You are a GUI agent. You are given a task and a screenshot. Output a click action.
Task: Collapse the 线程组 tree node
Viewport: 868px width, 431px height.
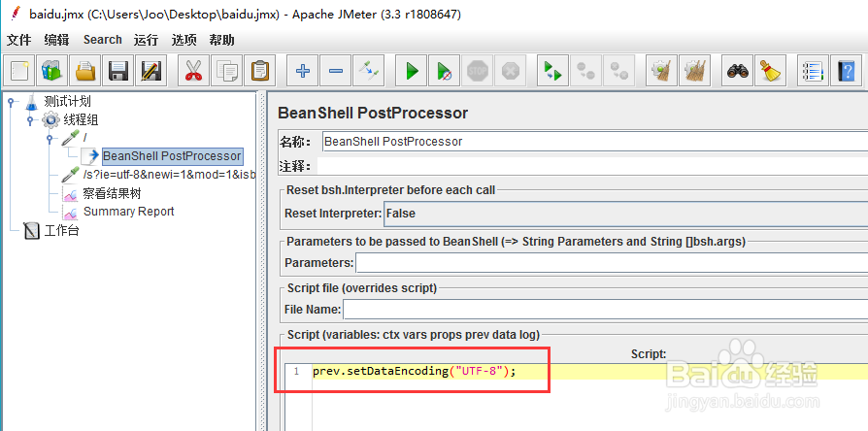pos(30,119)
